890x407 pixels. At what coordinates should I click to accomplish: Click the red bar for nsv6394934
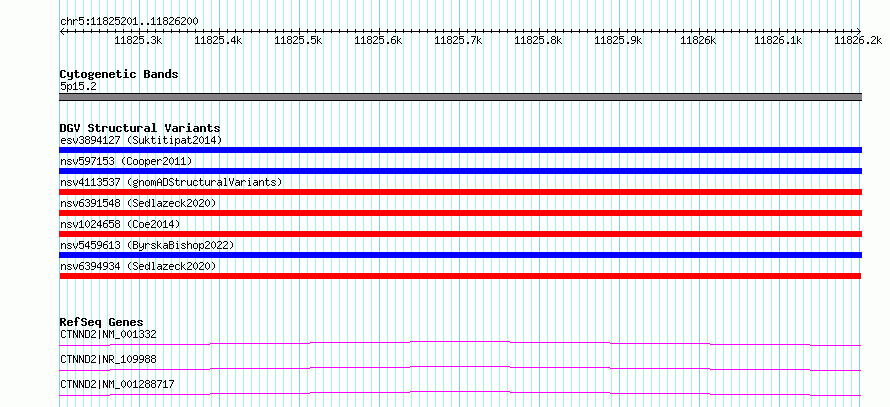click(x=460, y=276)
